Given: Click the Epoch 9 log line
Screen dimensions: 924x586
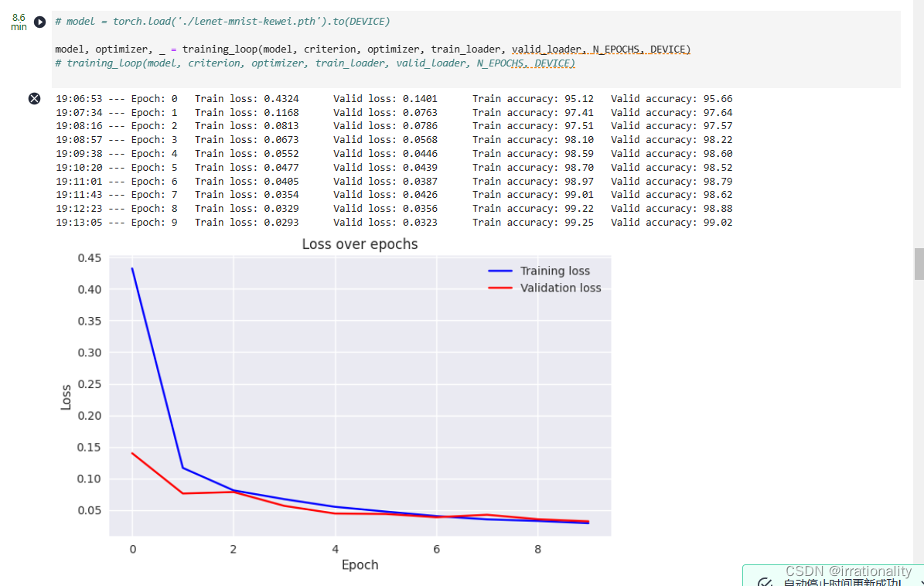Looking at the screenshot, I should pyautogui.click(x=394, y=223).
